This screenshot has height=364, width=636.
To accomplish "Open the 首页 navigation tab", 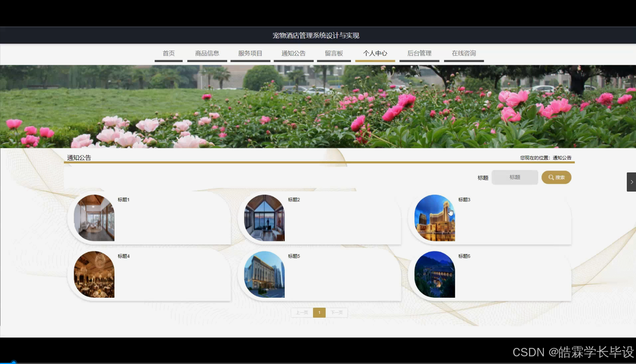I will click(169, 54).
